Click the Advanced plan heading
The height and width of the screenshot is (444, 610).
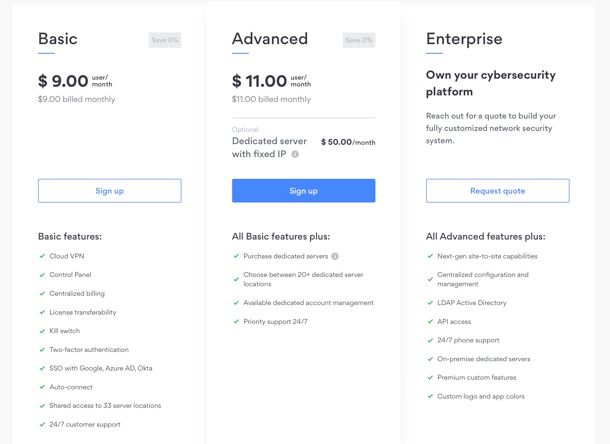pyautogui.click(x=270, y=39)
